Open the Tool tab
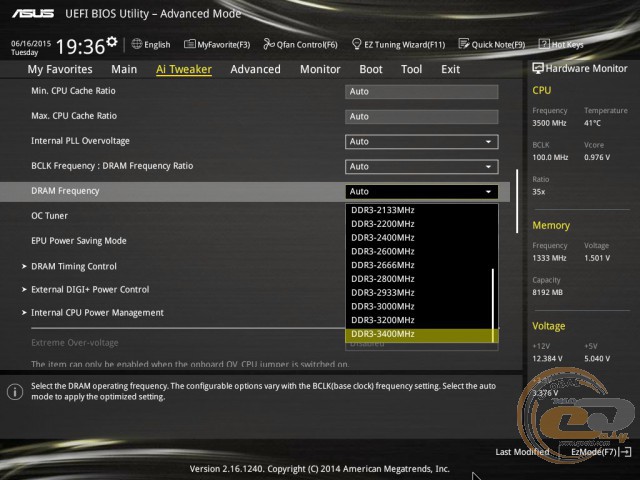This screenshot has height=480, width=640. 411,69
